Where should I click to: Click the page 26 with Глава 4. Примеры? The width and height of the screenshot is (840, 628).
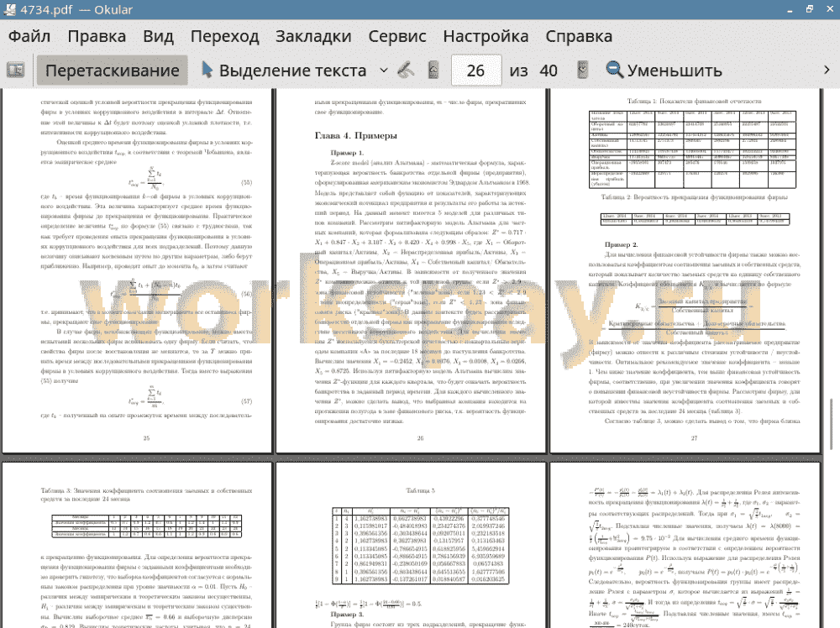411,270
